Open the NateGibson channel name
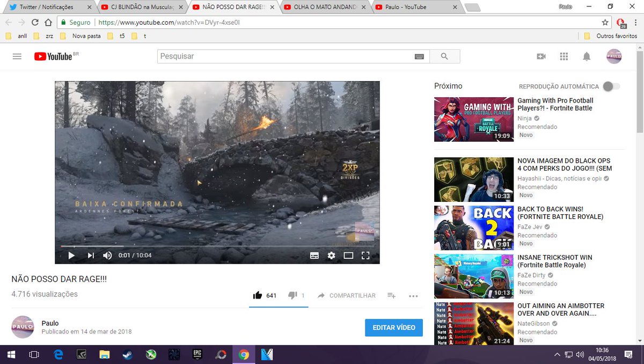Screen dimensions: 644x364 (535, 324)
